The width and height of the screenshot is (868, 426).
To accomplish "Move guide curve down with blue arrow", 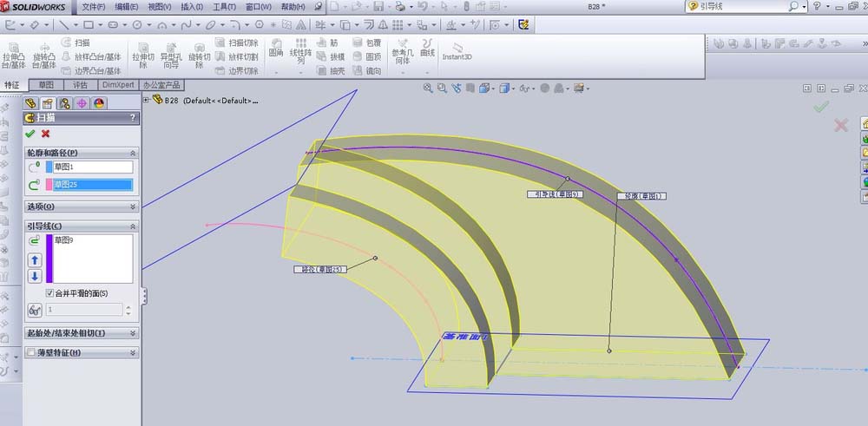I will coord(35,276).
